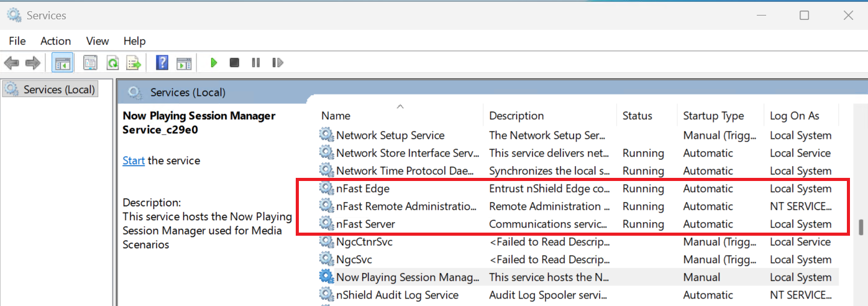Screen dimensions: 868x306
Task: Open the Action menu
Action: coord(55,41)
